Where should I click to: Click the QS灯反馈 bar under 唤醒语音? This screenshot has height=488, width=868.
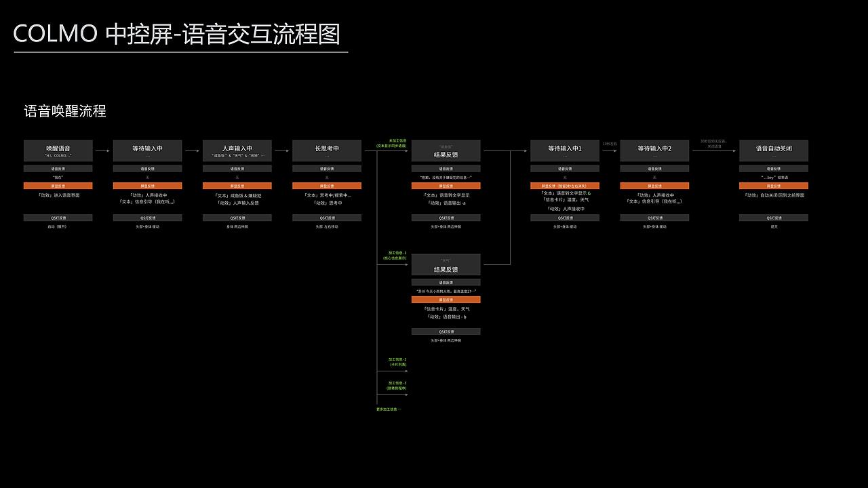pos(58,218)
